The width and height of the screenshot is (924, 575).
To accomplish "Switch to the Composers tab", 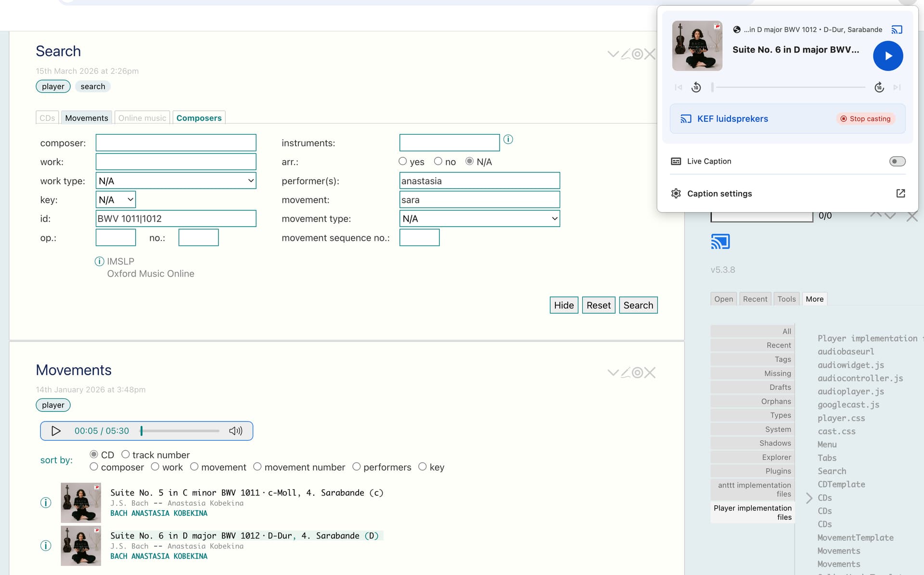I will (x=199, y=118).
